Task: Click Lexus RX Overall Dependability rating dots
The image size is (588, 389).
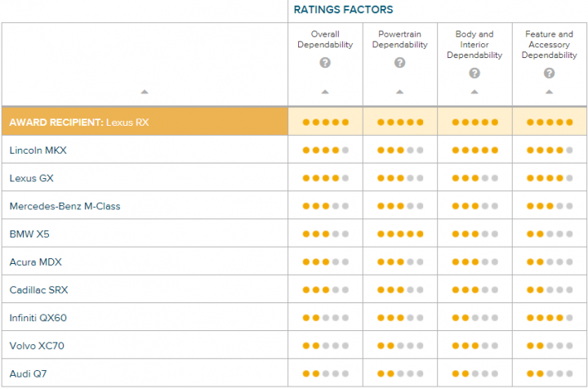Action: [x=326, y=122]
